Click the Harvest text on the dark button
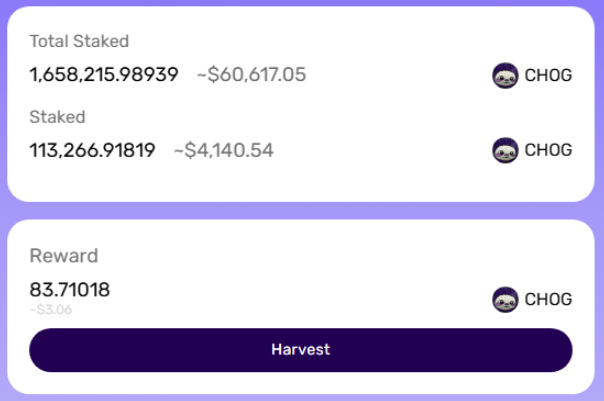Screen dimensions: 604x401 (x=300, y=350)
